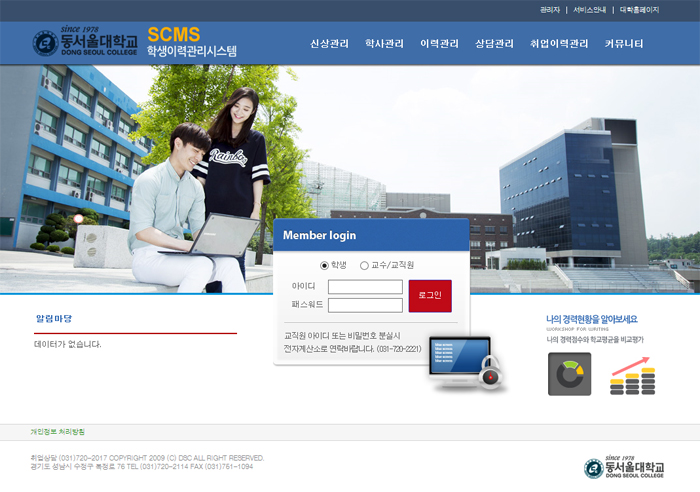700x492 pixels.
Task: Open the 신상관리 menu
Action: (x=329, y=44)
